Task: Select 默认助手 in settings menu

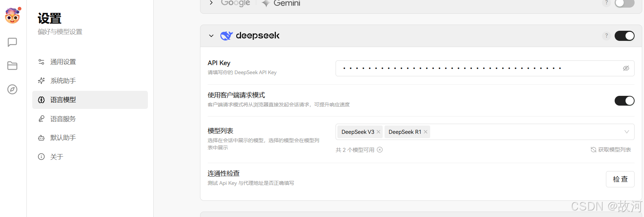Action: (90, 138)
